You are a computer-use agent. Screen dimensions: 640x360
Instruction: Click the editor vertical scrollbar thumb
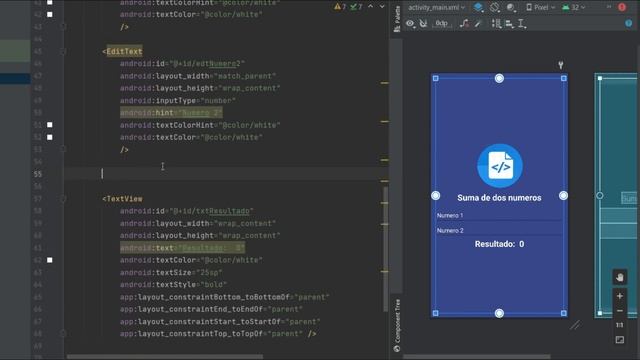(385, 249)
